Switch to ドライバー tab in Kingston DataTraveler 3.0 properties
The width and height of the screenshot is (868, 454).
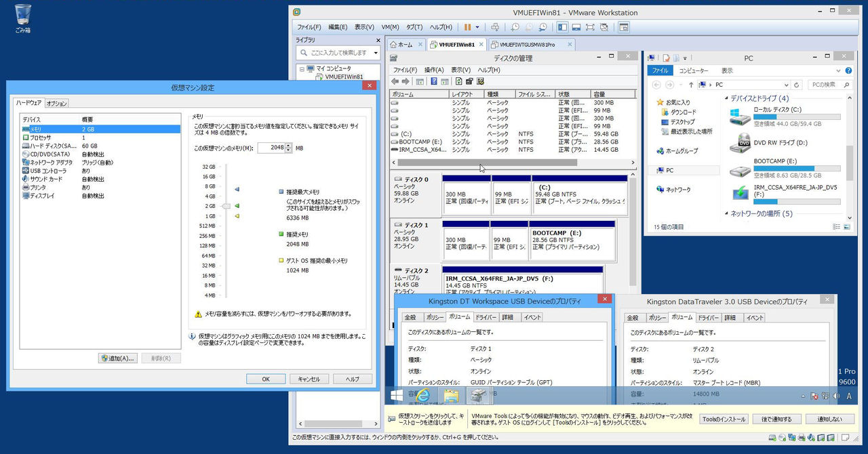[709, 317]
